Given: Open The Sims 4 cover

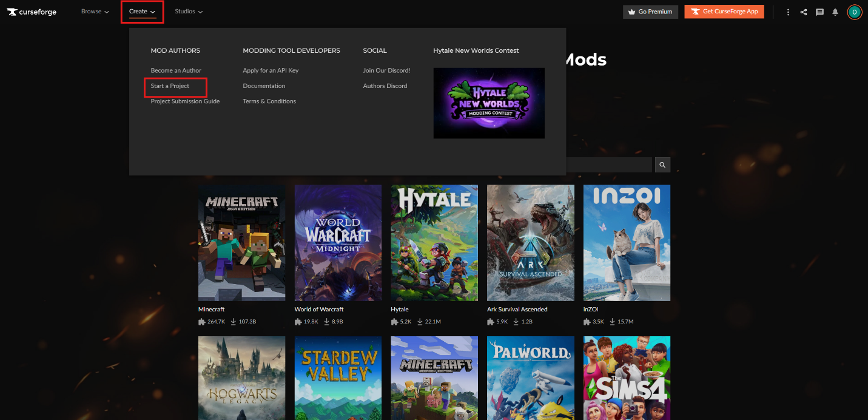Looking at the screenshot, I should click(x=627, y=378).
